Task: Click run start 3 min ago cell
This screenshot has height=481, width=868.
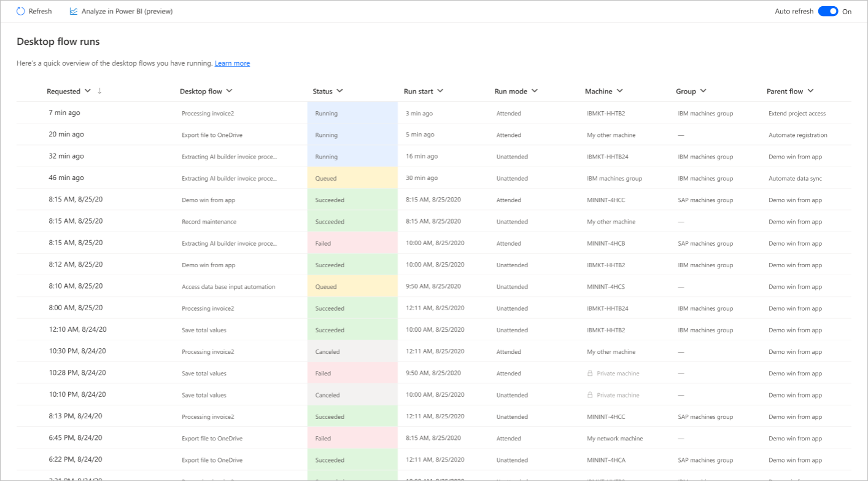Action: point(419,114)
